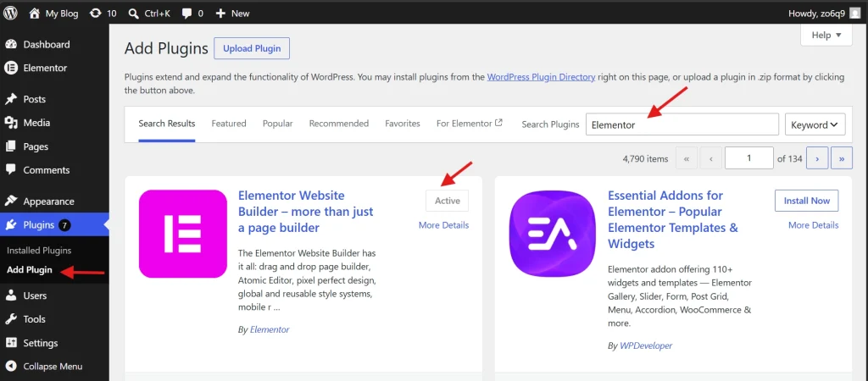Open Essential Addons for Elementor title link
868x381 pixels.
[x=673, y=219]
